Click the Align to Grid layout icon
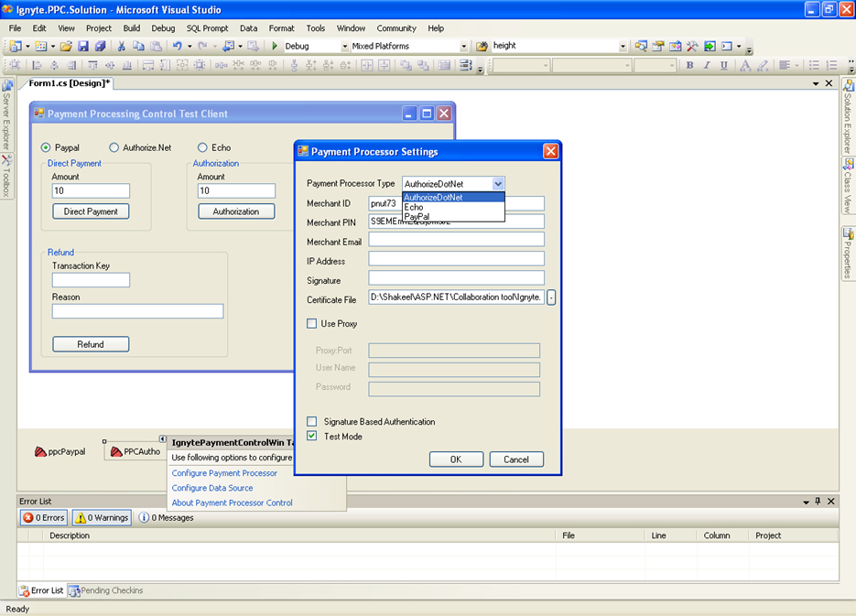 tap(16, 66)
